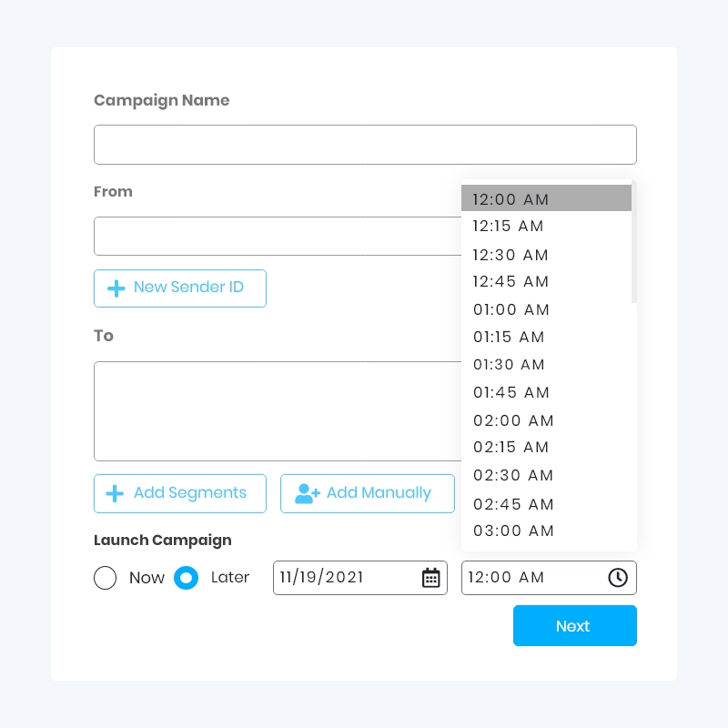Click the add-person icon on Add Manually

pyautogui.click(x=308, y=493)
